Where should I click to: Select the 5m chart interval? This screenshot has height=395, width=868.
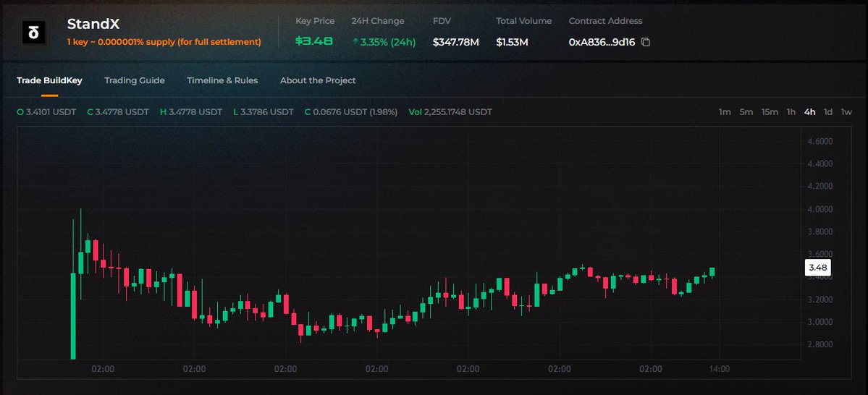coord(746,111)
